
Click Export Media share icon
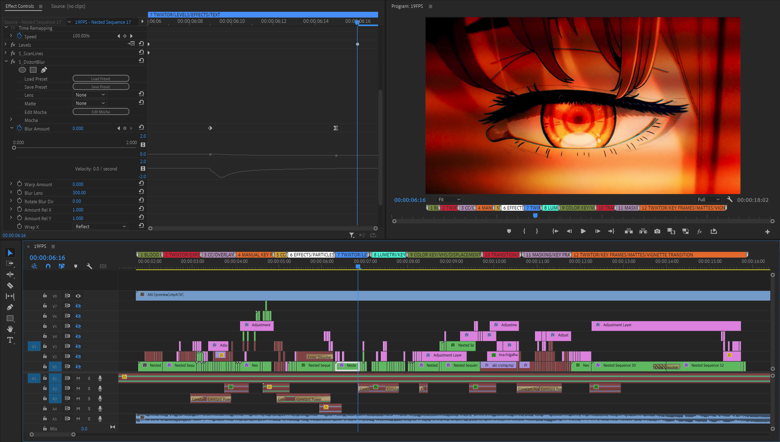[x=714, y=231]
